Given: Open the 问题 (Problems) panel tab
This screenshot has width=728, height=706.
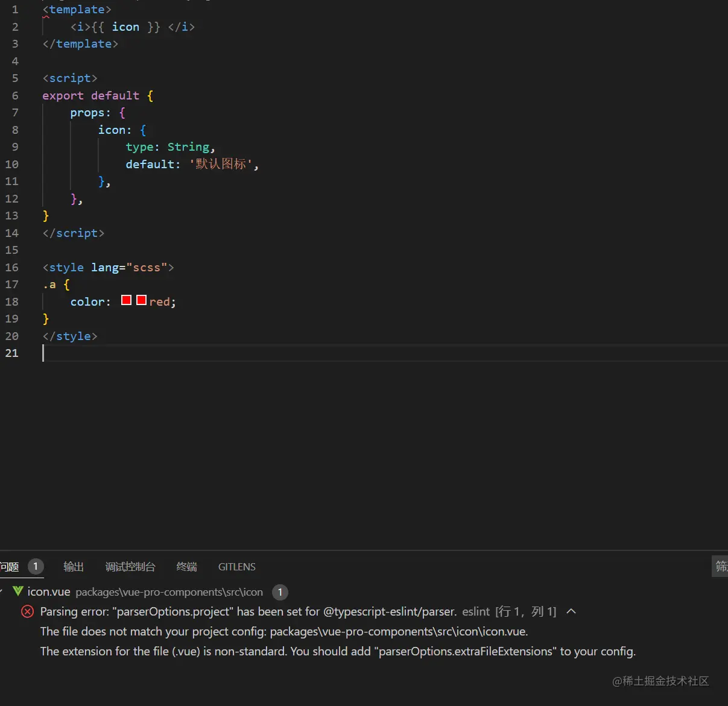Looking at the screenshot, I should pyautogui.click(x=9, y=567).
